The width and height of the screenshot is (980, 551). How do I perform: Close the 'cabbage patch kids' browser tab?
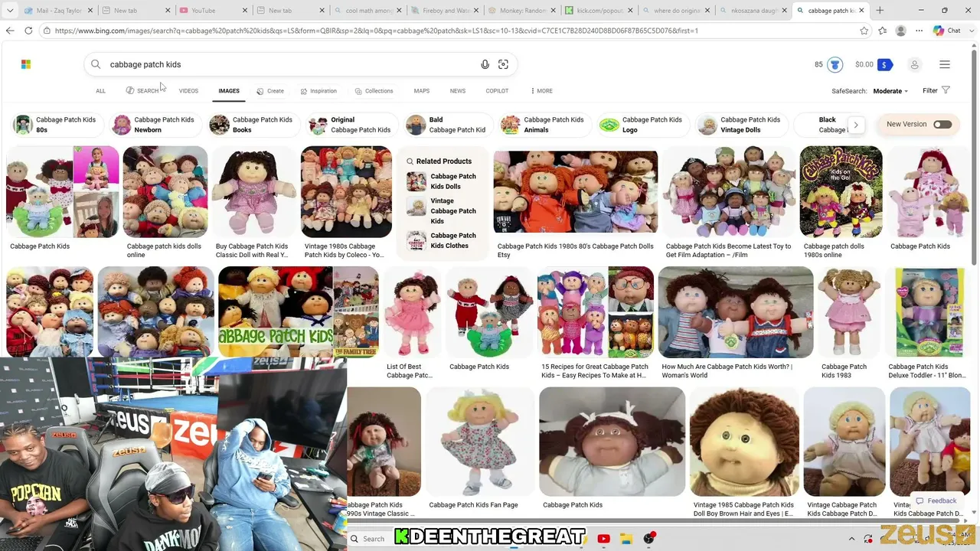[861, 11]
